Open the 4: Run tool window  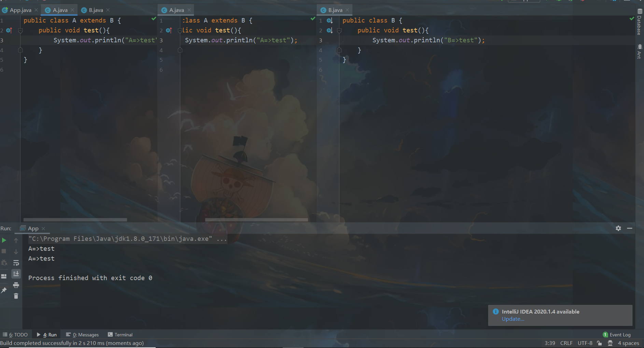(x=47, y=335)
